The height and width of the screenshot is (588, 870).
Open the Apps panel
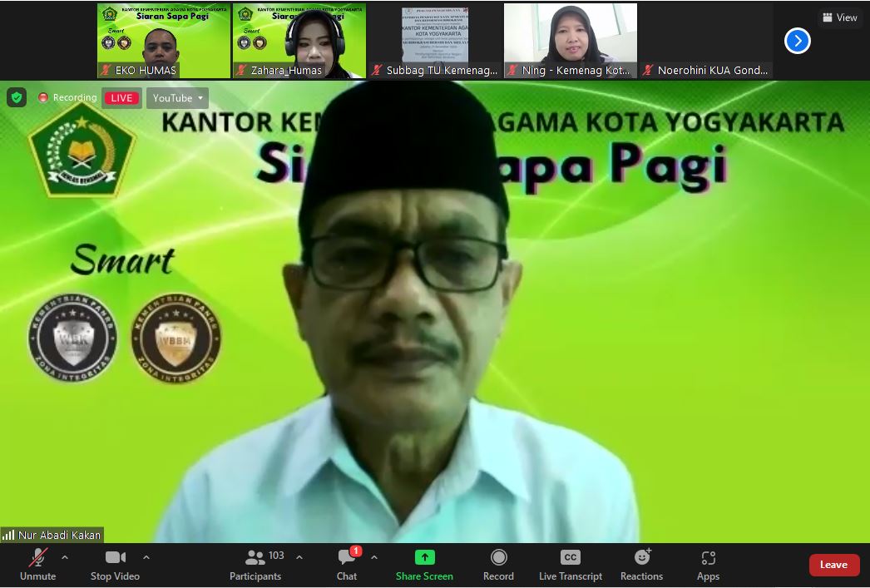coord(708,566)
